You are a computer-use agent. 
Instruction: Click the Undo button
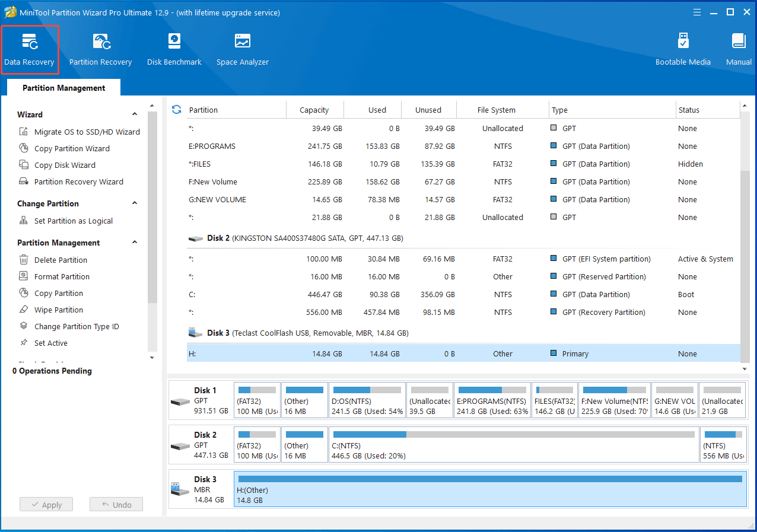[116, 505]
